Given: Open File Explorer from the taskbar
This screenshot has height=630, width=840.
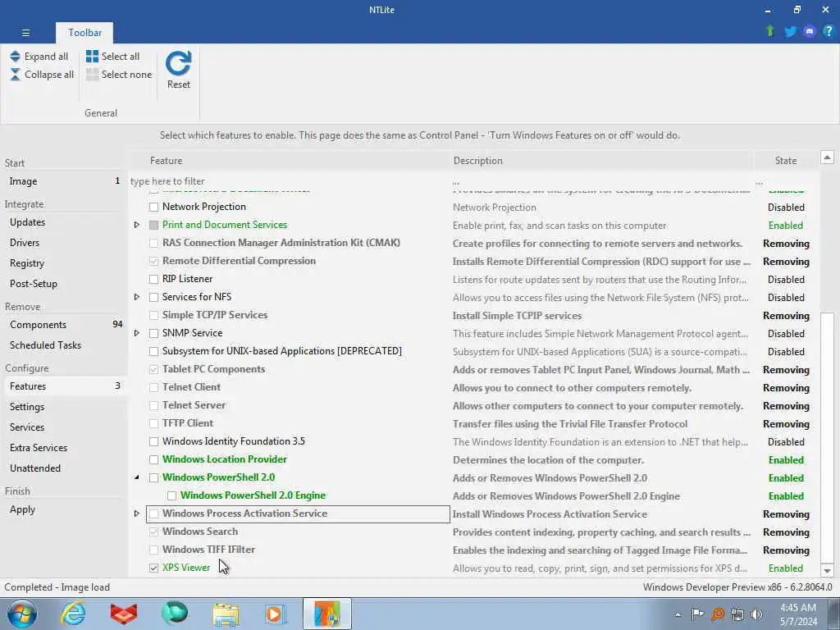Looking at the screenshot, I should click(x=226, y=614).
